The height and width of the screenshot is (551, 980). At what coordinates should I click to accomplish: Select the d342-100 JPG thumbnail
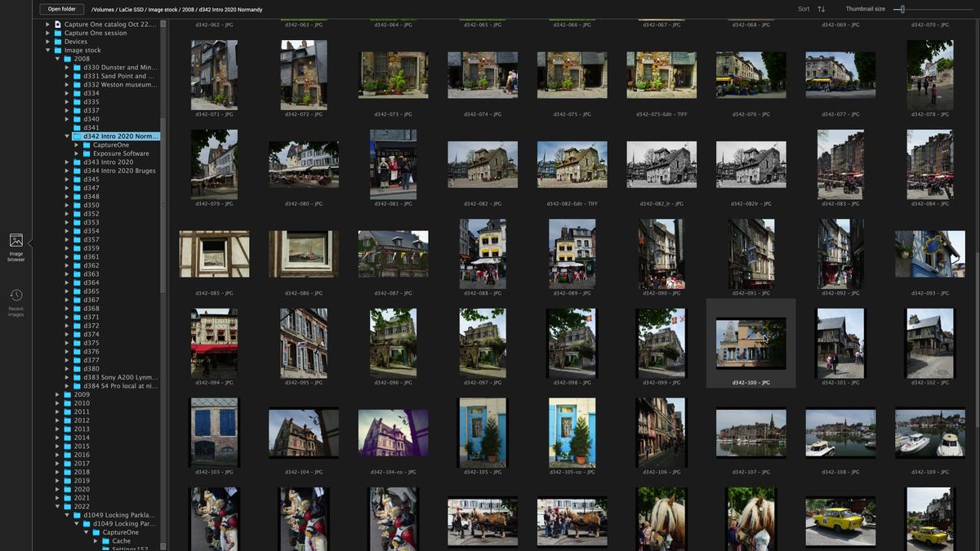pyautogui.click(x=751, y=341)
